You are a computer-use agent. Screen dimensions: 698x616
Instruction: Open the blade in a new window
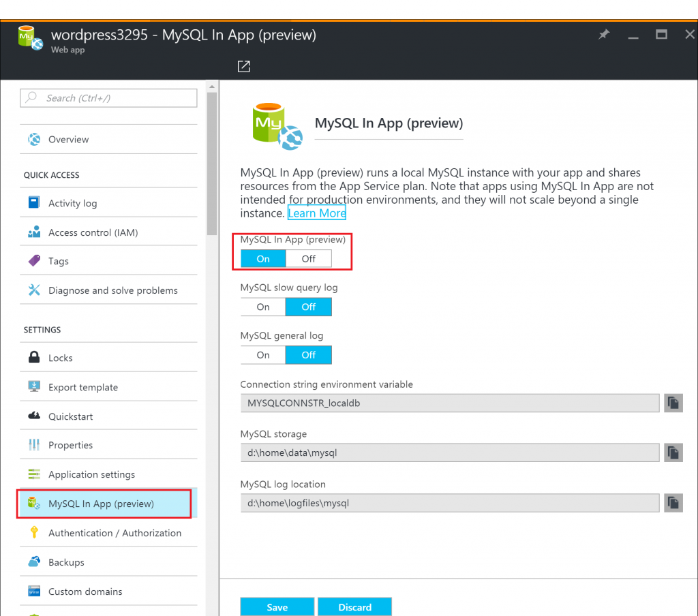(243, 66)
